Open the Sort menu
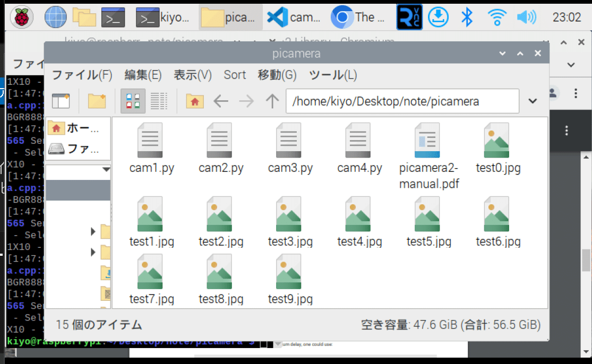592x364 pixels. point(235,75)
